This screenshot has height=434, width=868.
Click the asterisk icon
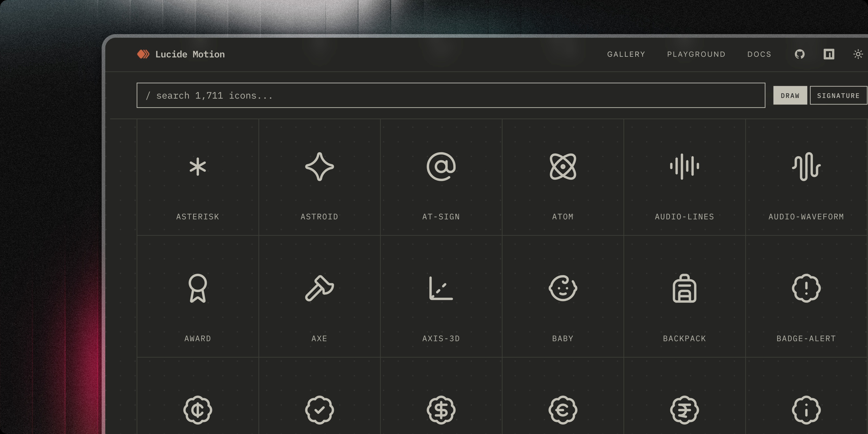click(198, 166)
